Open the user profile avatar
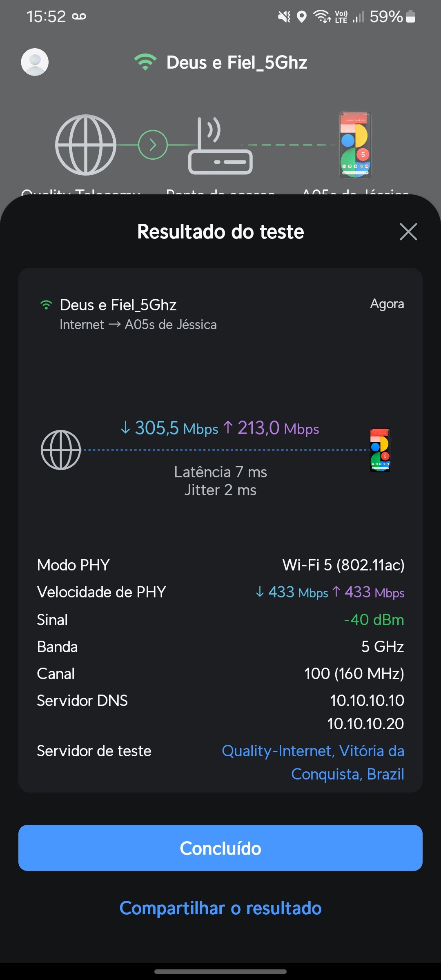 (35, 62)
